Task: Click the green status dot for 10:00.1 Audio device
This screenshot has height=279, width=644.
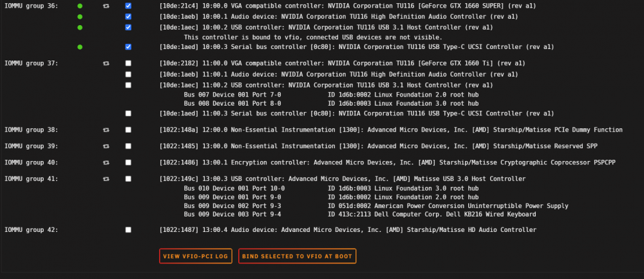Action: click(80, 17)
